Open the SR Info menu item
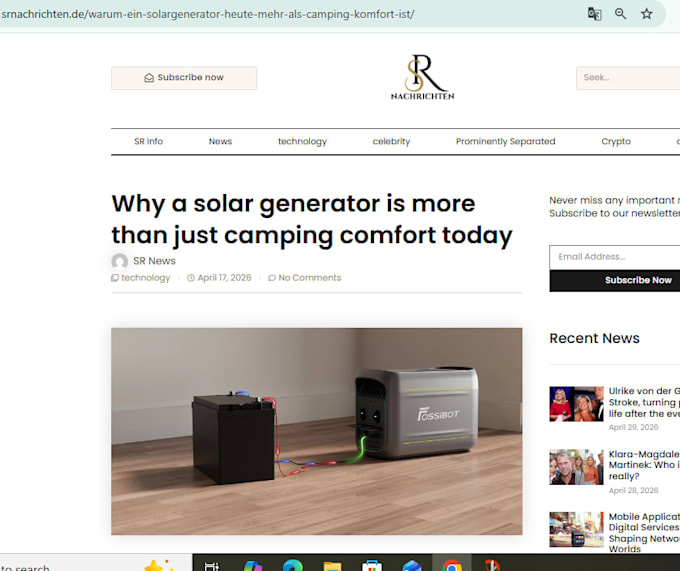This screenshot has height=571, width=680. (148, 141)
